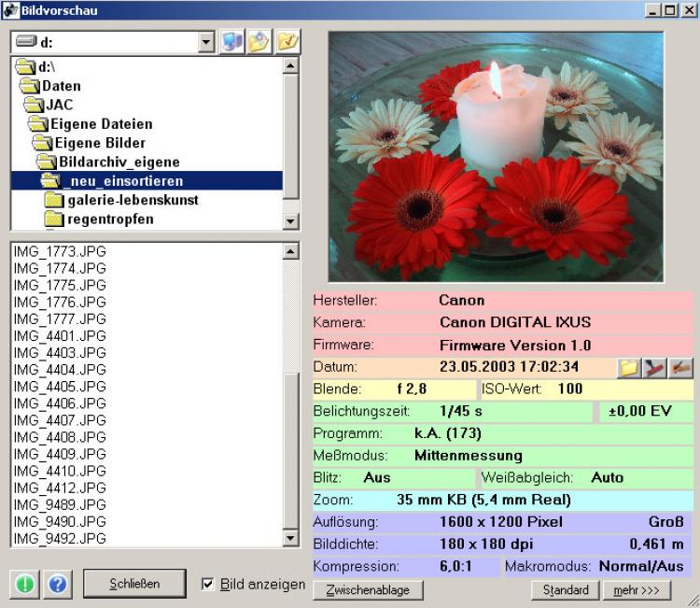
Task: Select the Eigene Bilder folder
Action: [x=100, y=143]
